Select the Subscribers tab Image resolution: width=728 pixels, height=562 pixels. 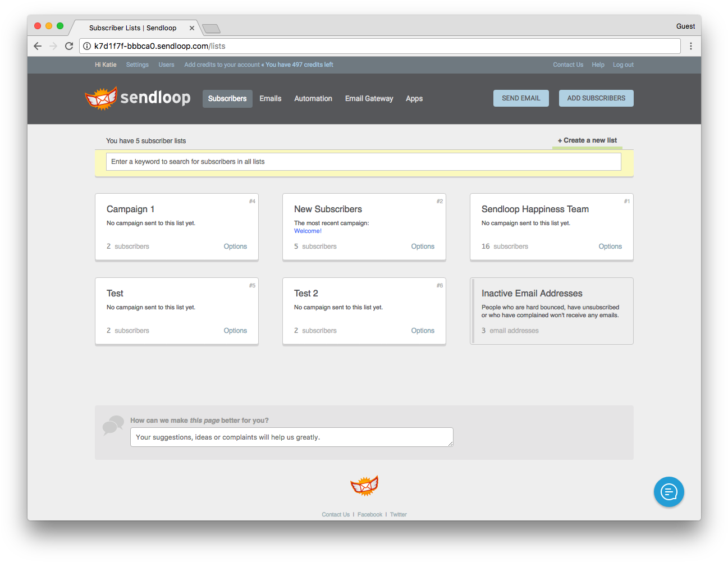[227, 98]
